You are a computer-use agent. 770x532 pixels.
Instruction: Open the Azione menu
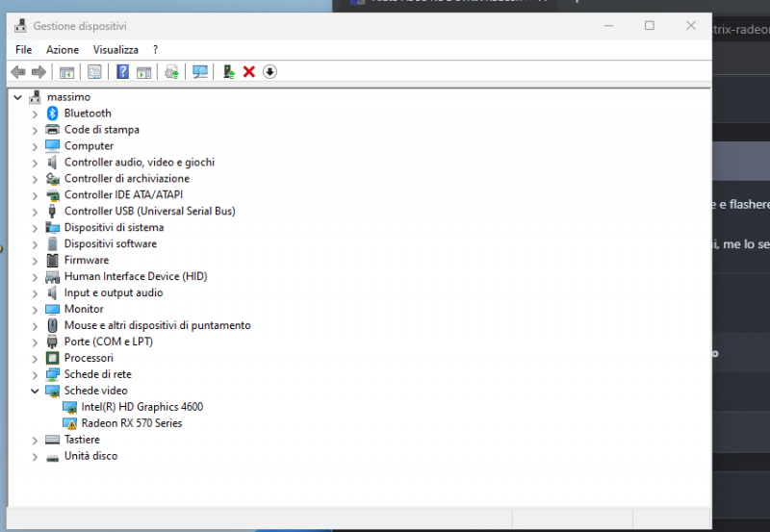pyautogui.click(x=63, y=50)
